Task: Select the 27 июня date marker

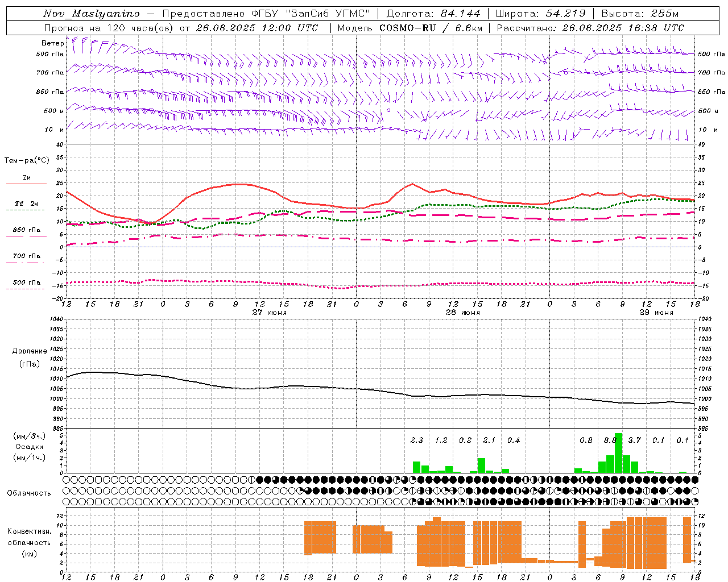Action: (x=269, y=312)
